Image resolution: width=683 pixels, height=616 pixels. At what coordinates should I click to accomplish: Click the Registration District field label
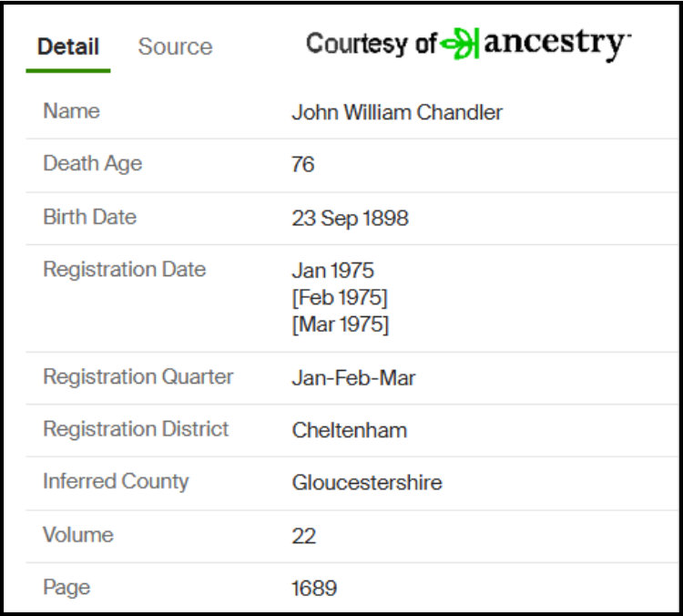(x=136, y=429)
